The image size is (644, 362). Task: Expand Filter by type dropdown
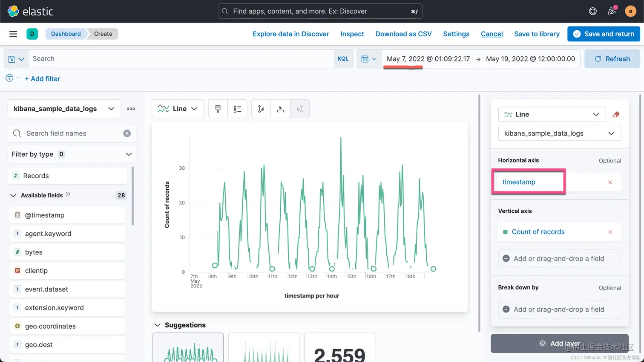click(x=72, y=154)
